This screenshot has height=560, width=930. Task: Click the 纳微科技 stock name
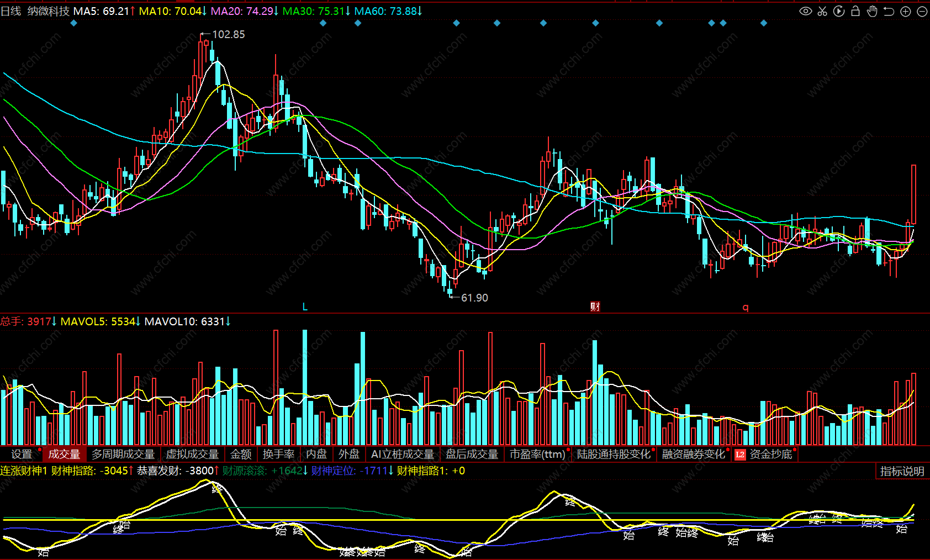point(49,11)
